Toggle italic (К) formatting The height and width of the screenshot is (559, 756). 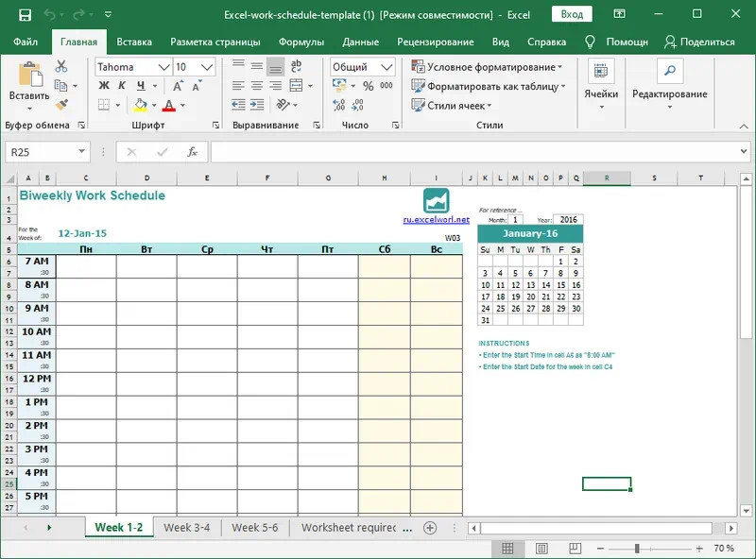click(x=121, y=87)
